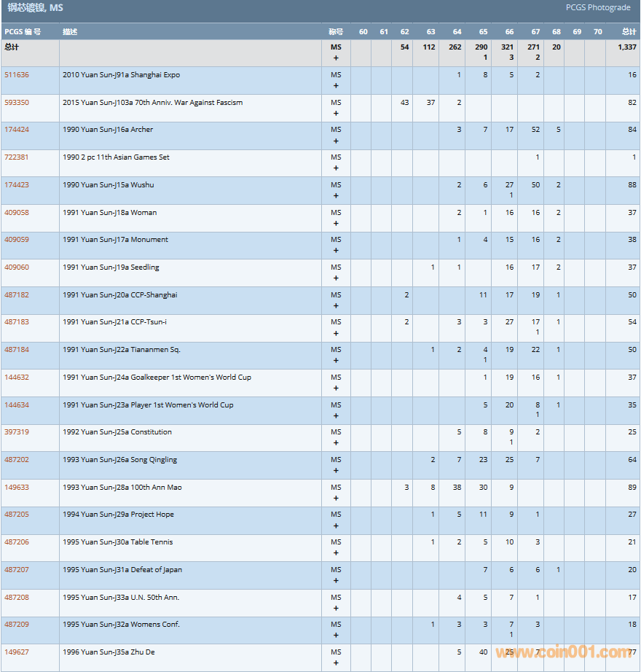Expand plus sign in 1990 Archer row
The width and height of the screenshot is (641, 672).
tap(336, 141)
